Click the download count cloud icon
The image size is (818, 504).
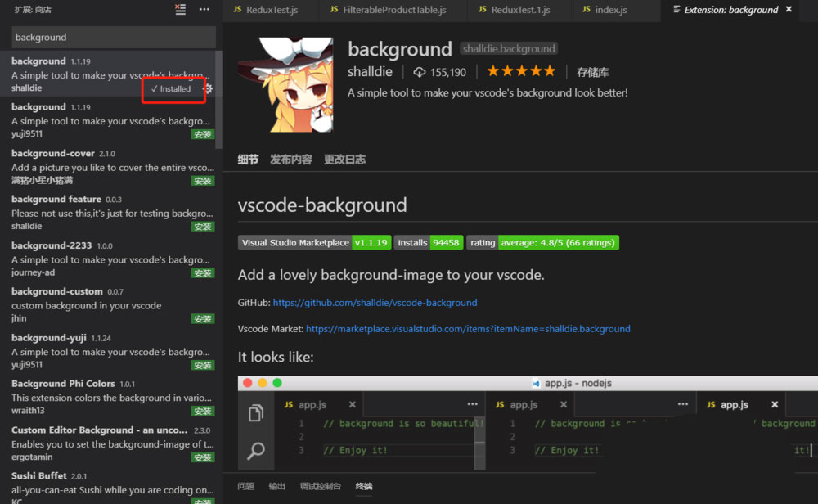point(418,72)
